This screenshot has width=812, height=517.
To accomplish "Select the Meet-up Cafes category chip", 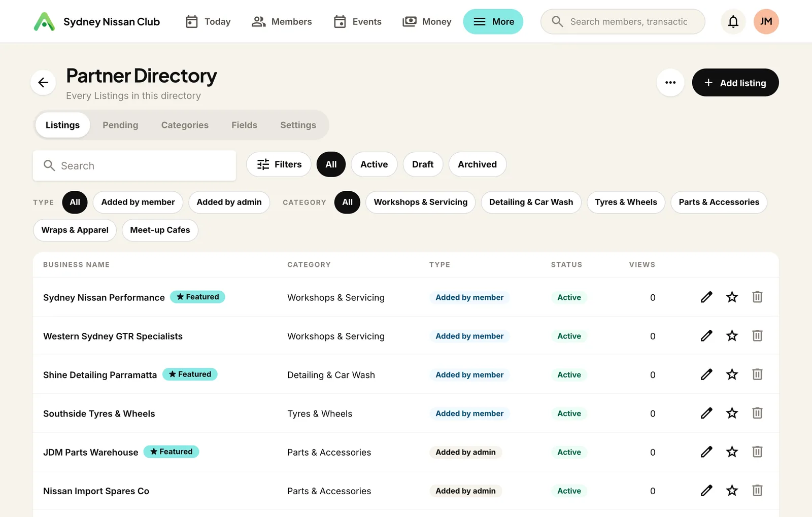I will pyautogui.click(x=160, y=230).
